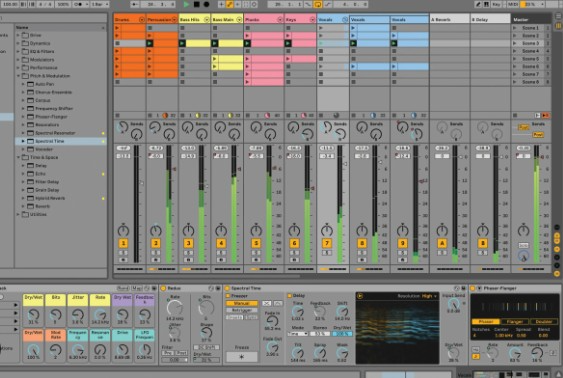The image size is (563, 378).
Task: Expand the Time & Space folder
Action: [x=18, y=157]
